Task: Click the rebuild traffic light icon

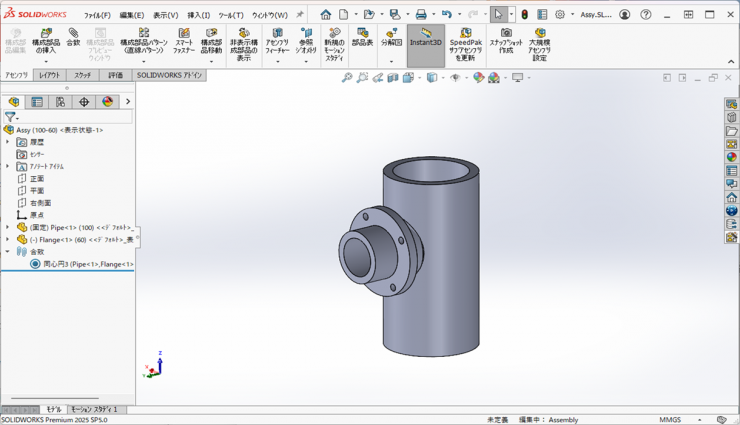Action: pyautogui.click(x=525, y=15)
